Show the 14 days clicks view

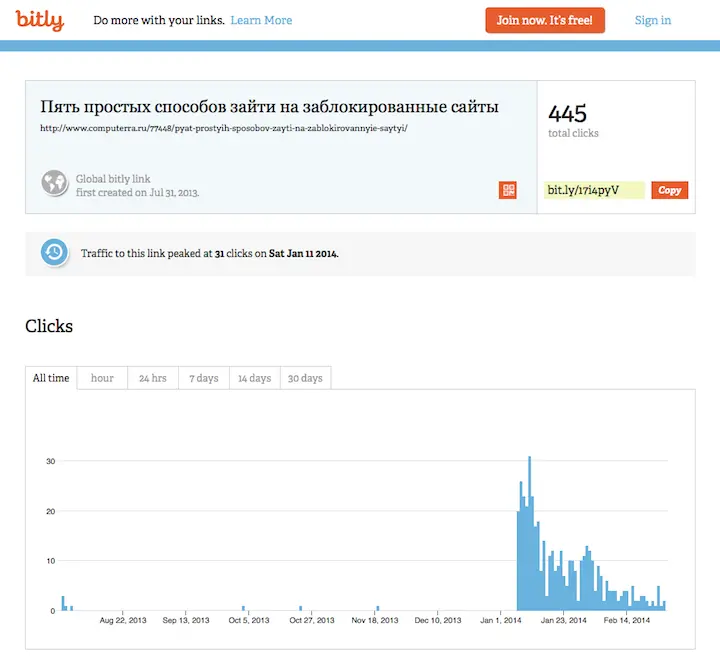pyautogui.click(x=254, y=378)
